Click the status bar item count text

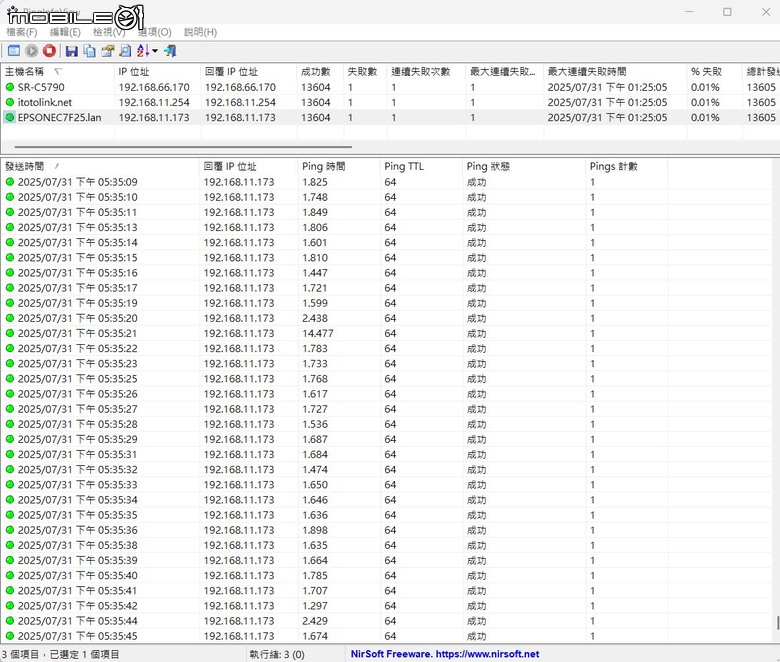60,655
